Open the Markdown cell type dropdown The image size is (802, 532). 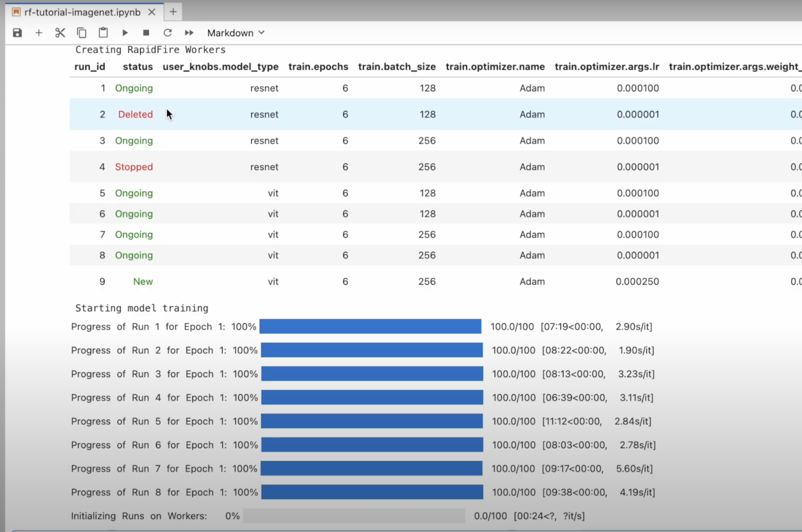[x=236, y=33]
